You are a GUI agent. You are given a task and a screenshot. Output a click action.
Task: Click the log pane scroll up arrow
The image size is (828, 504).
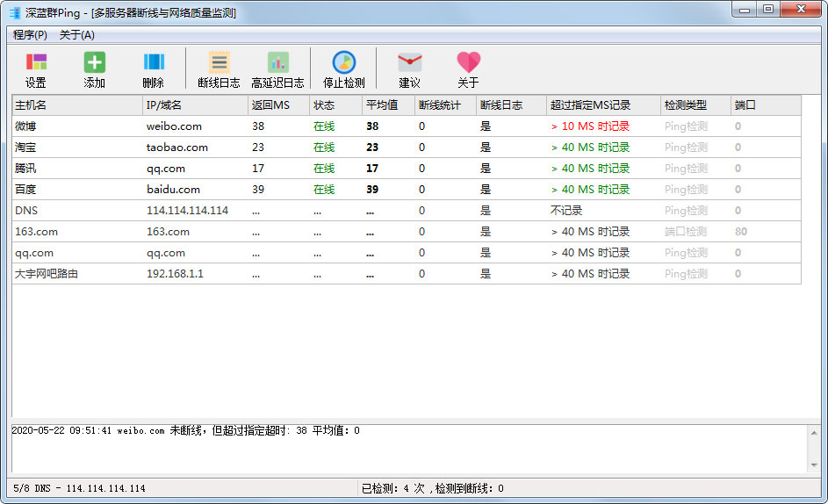click(814, 431)
